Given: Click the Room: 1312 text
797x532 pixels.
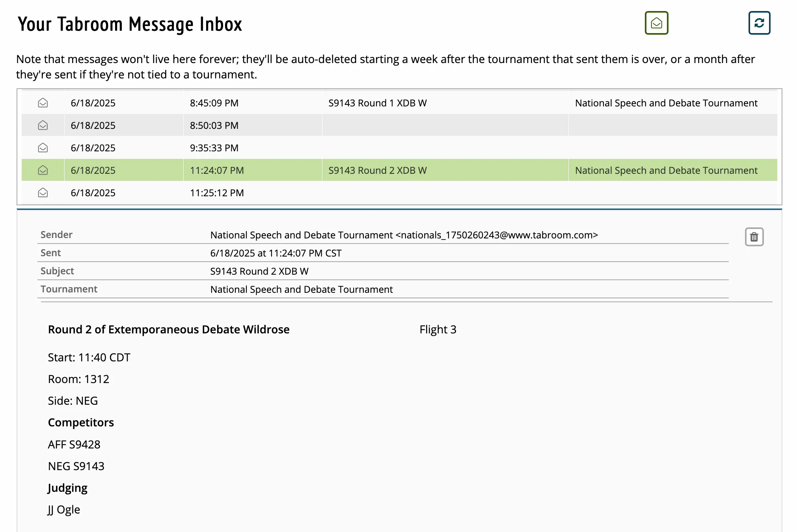Looking at the screenshot, I should [78, 379].
